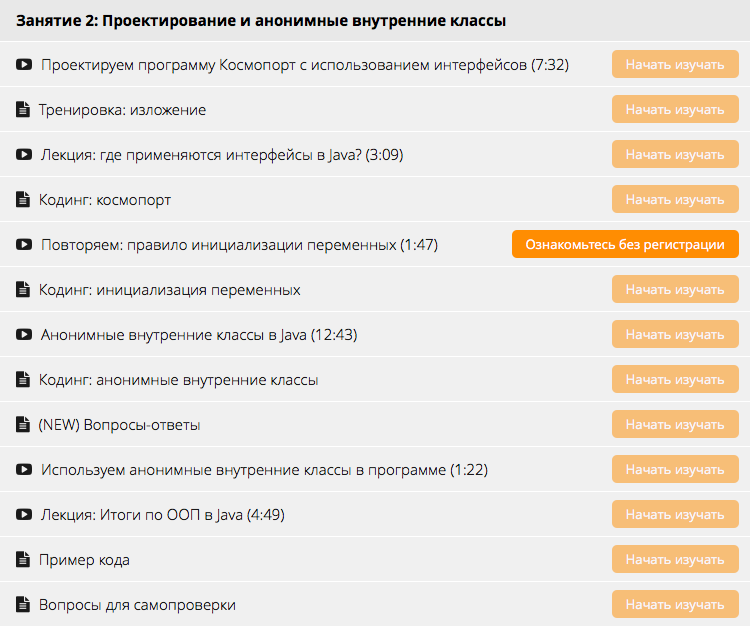Click document icon beside (NEW) Вопросы-ответы
750x626 pixels.
23,425
